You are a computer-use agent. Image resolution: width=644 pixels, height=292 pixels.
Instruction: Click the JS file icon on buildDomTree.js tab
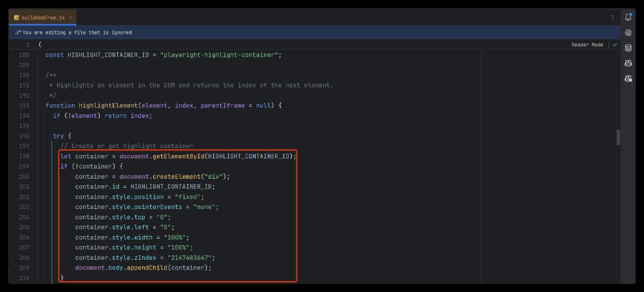point(17,17)
